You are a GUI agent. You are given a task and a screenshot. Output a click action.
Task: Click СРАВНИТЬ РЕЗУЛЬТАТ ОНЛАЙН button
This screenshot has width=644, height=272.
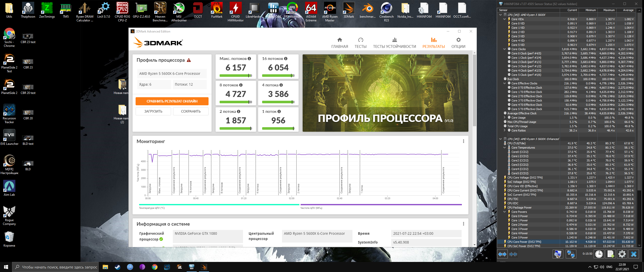coord(172,101)
